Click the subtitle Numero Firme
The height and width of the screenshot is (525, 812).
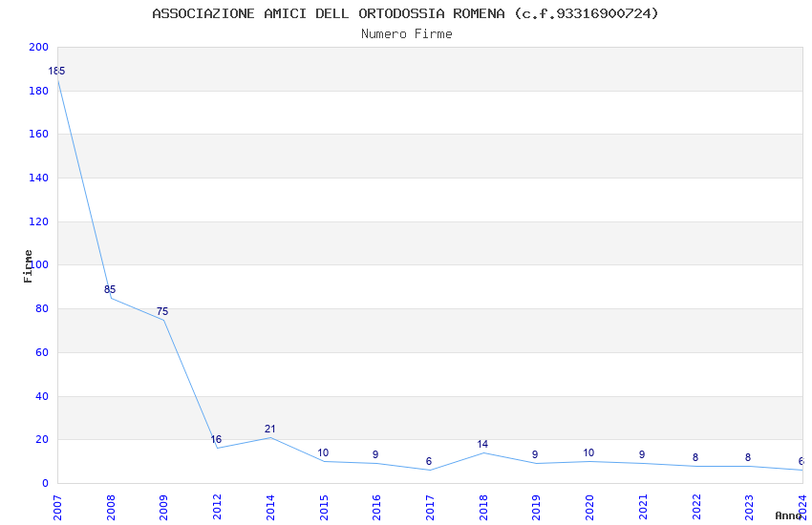click(x=407, y=34)
